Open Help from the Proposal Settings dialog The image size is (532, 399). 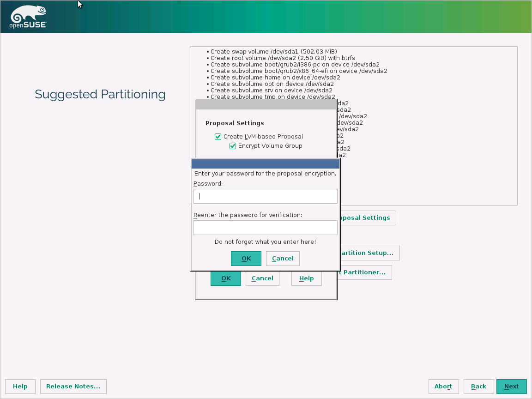tap(306, 278)
